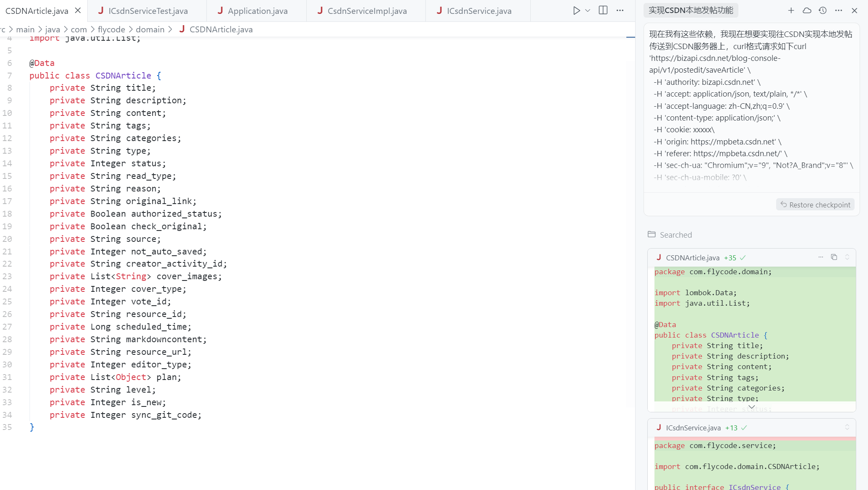The image size is (868, 490).
Task: Click the domain folder in breadcrumb
Action: pos(150,29)
